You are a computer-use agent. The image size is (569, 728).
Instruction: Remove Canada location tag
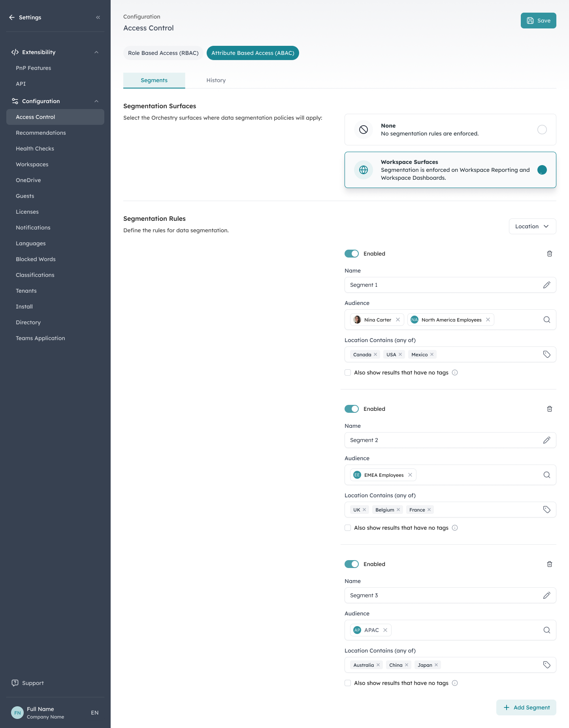coord(375,354)
